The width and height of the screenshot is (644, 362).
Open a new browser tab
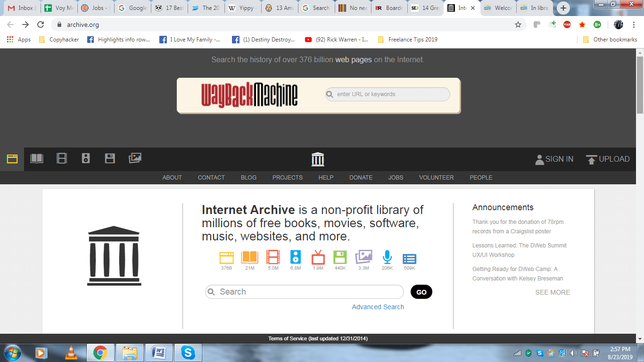point(563,8)
